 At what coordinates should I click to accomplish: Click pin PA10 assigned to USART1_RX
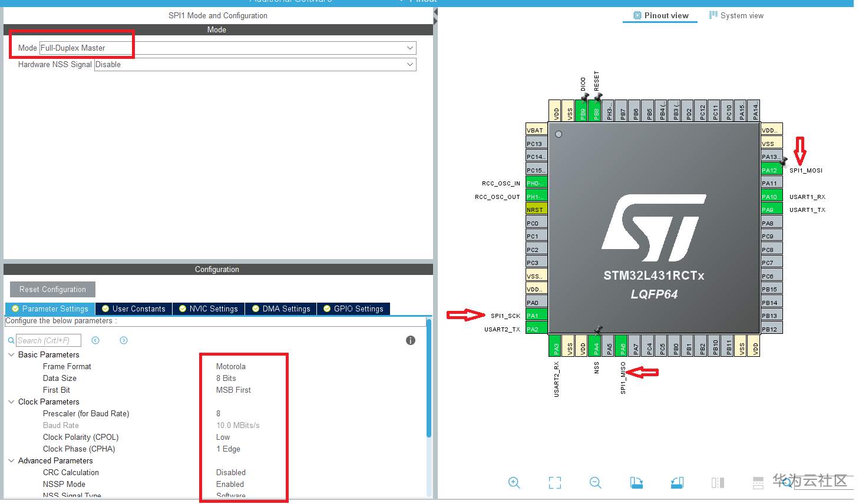(x=772, y=197)
